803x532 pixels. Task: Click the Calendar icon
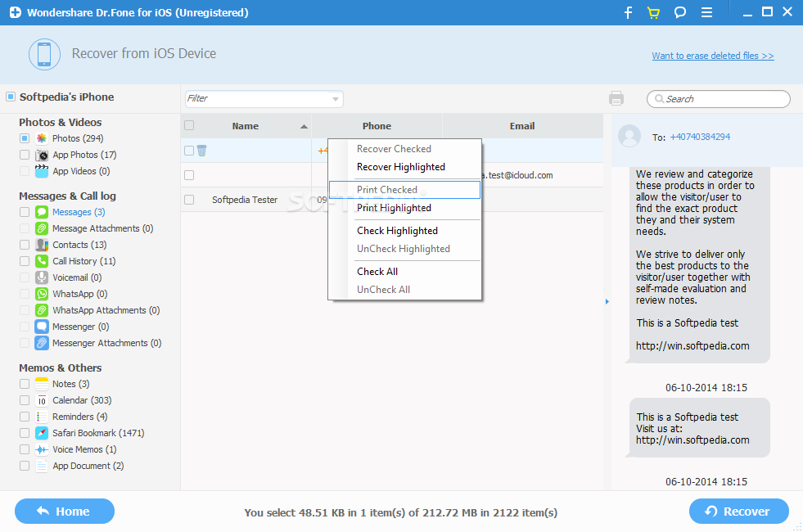tap(42, 400)
